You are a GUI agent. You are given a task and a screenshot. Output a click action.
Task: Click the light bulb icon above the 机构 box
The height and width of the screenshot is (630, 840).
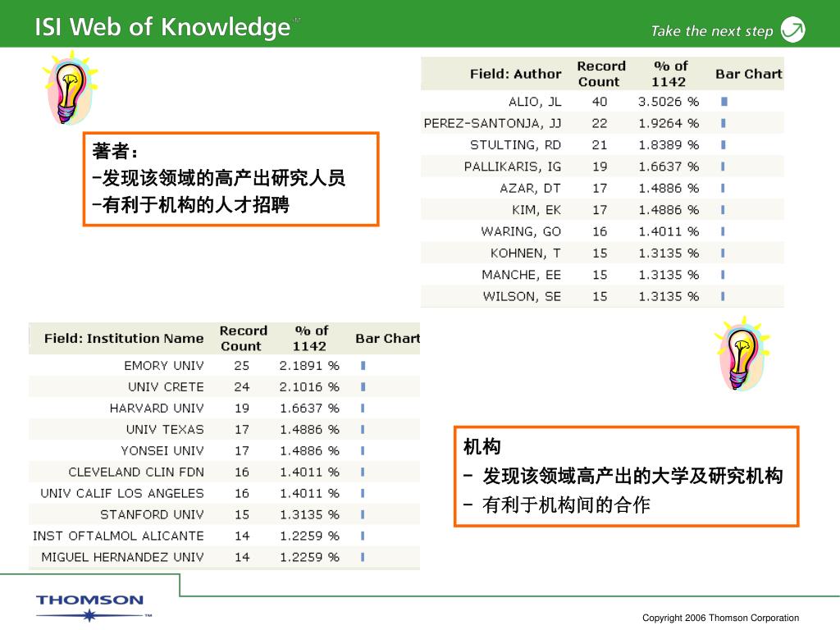tap(742, 354)
